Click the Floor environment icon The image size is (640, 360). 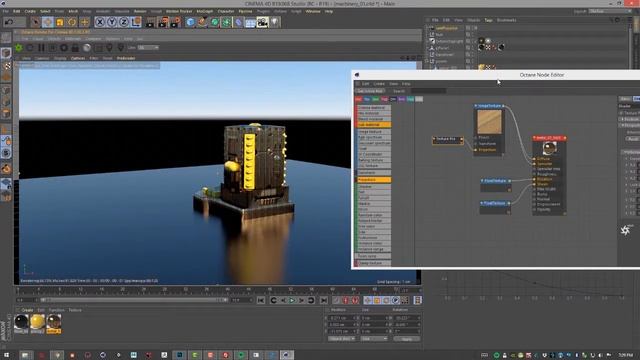pos(251,22)
